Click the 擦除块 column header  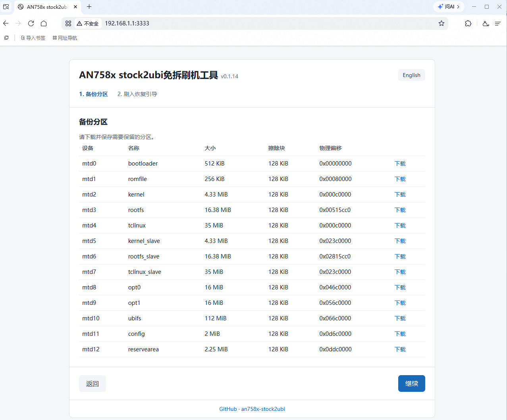(x=277, y=148)
